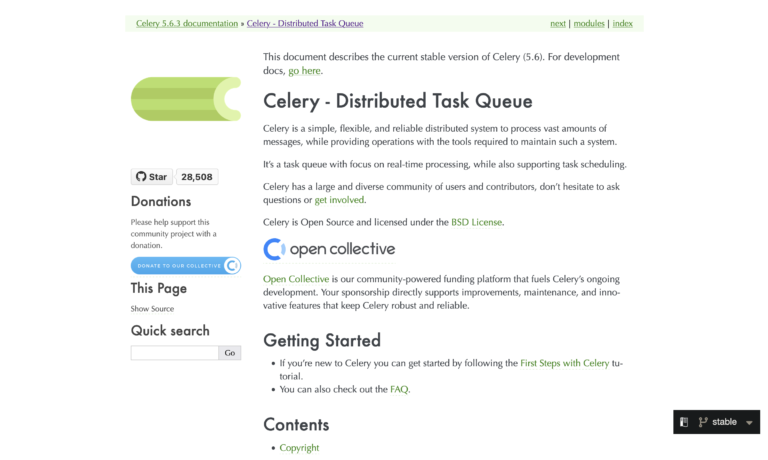Follow the 'go here' development docs link
Viewport: 768px width, 460px height.
point(304,71)
